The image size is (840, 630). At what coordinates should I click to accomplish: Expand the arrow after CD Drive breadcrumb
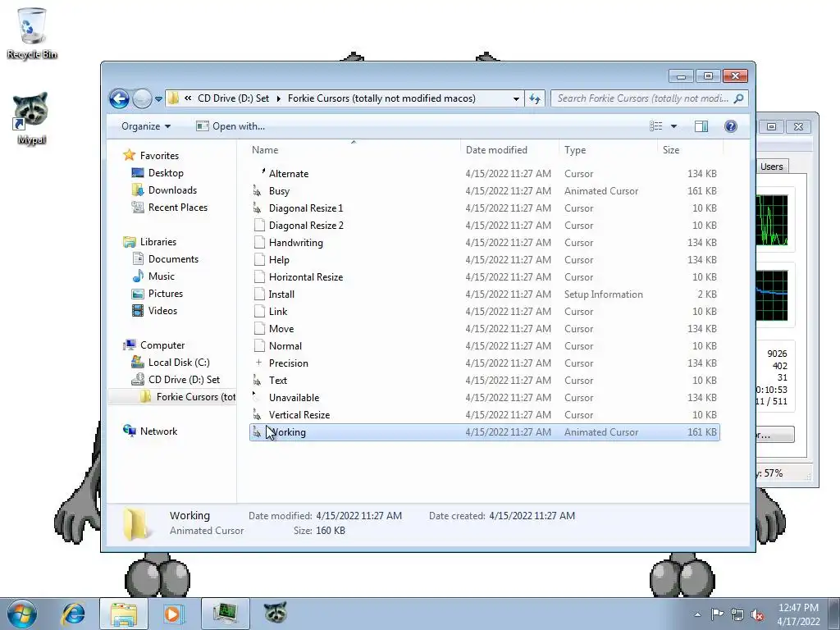279,98
